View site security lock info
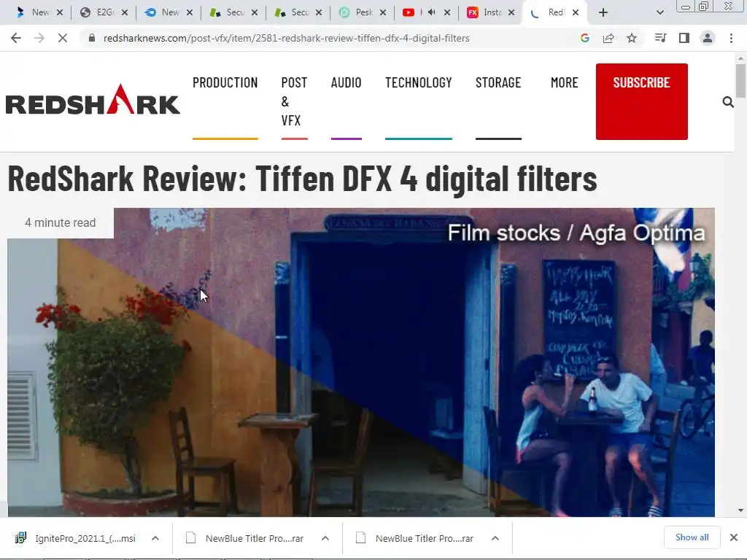 click(92, 38)
